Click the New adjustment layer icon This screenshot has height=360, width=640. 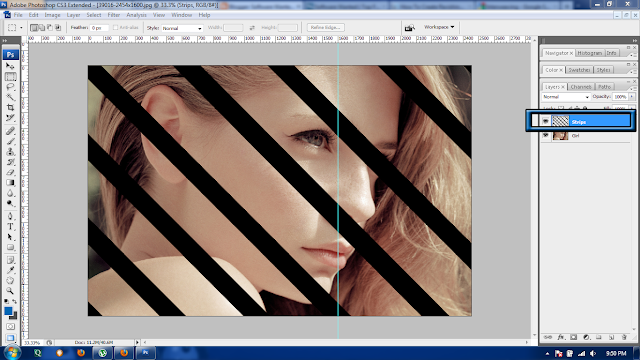pos(586,337)
